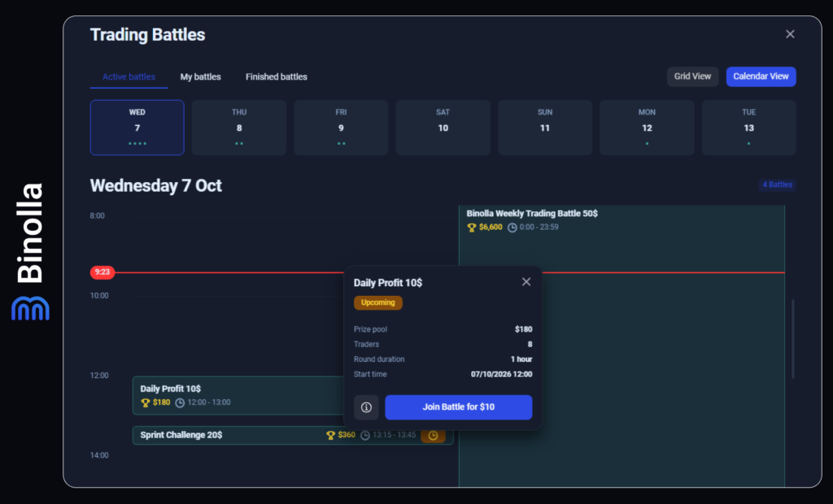Screen dimensions: 833x504
Task: Select Saturday 10 in the day strip
Action: (x=443, y=128)
